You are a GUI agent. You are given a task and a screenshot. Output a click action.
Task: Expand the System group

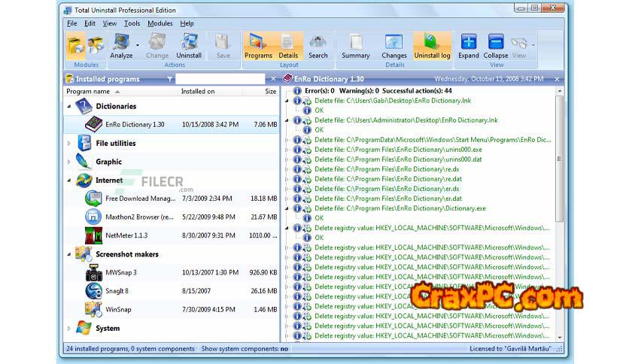tap(69, 329)
